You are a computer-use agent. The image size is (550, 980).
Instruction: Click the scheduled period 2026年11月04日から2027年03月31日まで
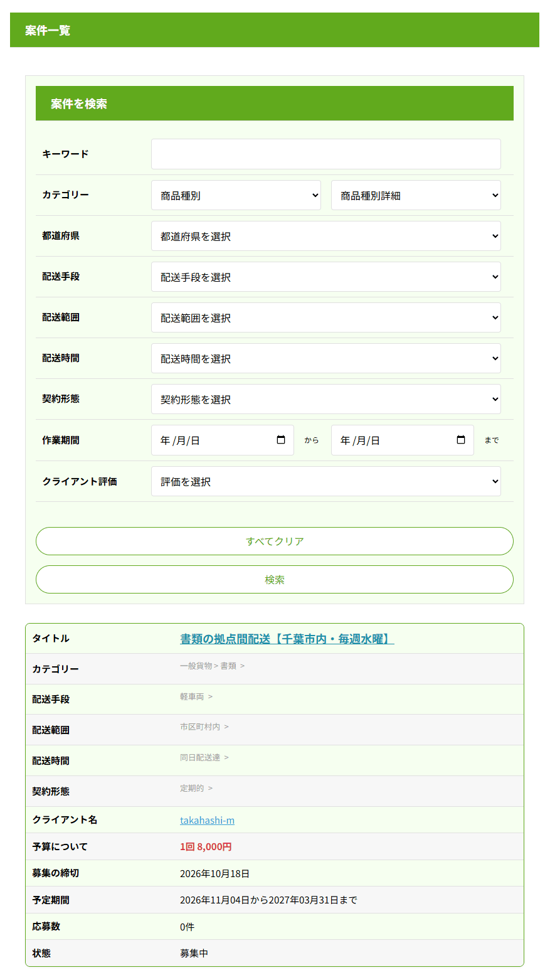click(268, 900)
